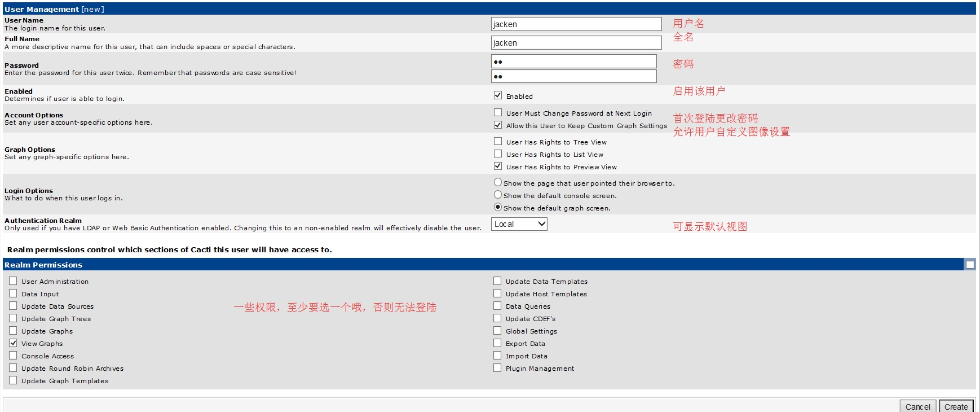Screen dimensions: 980x412
Task: Check Update Round Robin Archives permission
Action: pos(13,367)
